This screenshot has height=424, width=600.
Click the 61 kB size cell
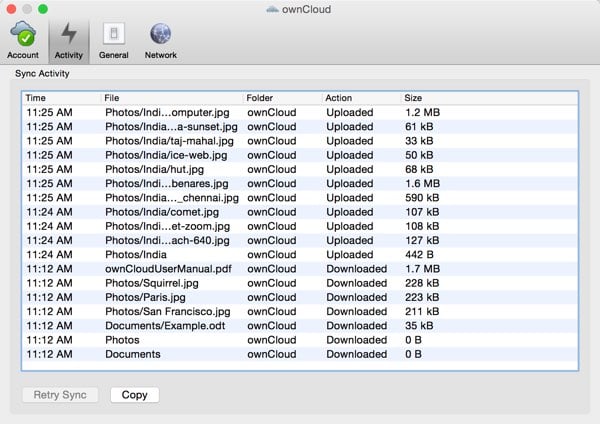(x=419, y=127)
